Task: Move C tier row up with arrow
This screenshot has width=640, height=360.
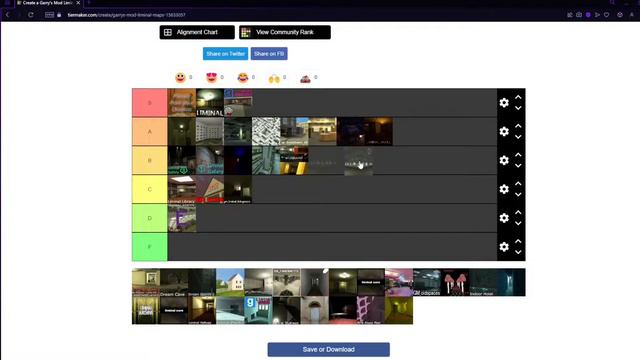Action: tap(518, 184)
